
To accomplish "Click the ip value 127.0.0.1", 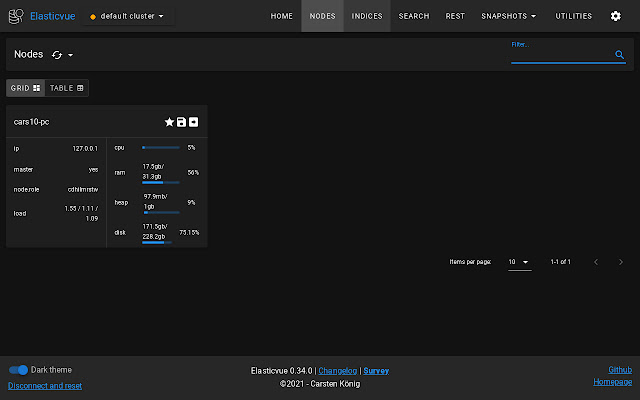I will [x=85, y=149].
